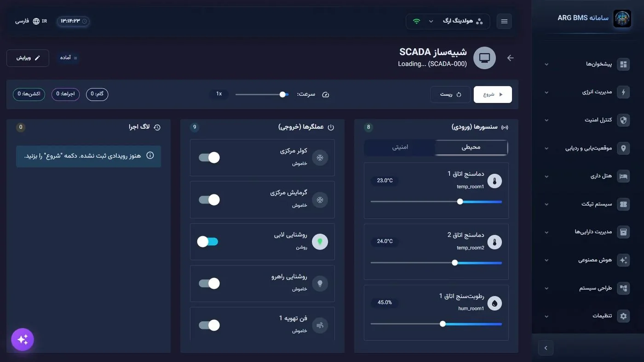This screenshot has height=362, width=644.
Task: Expand the مدیریت انرژی menu chevron
Action: [546, 92]
